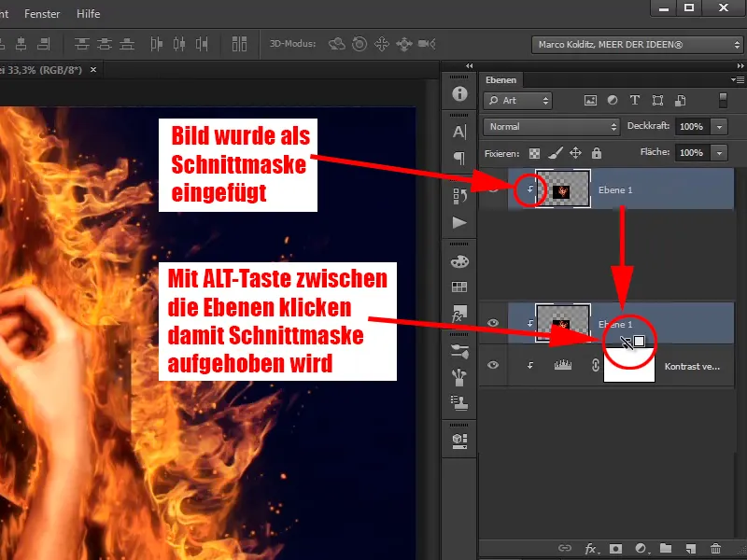This screenshot has width=747, height=560.
Task: Toggle lock transparent pixels checkerboard icon
Action: click(x=534, y=153)
